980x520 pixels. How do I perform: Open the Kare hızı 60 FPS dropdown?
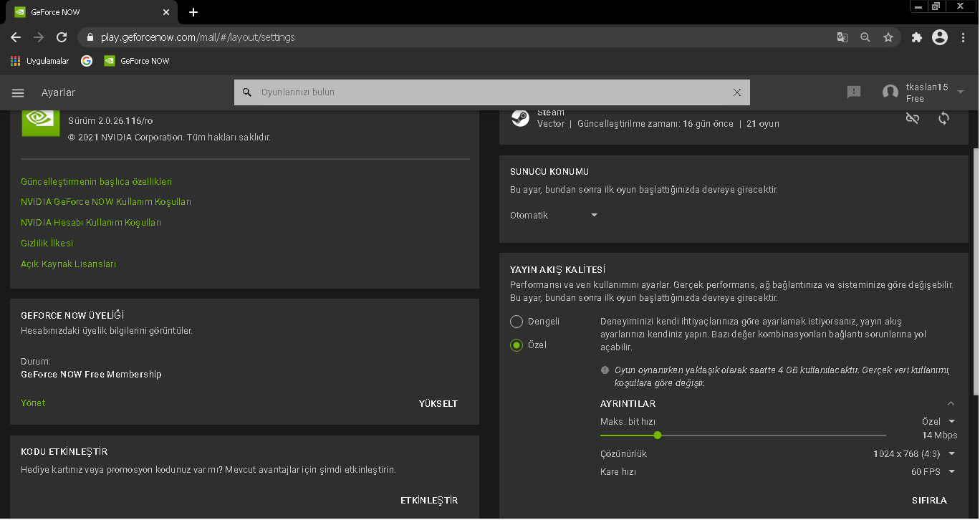(x=933, y=472)
